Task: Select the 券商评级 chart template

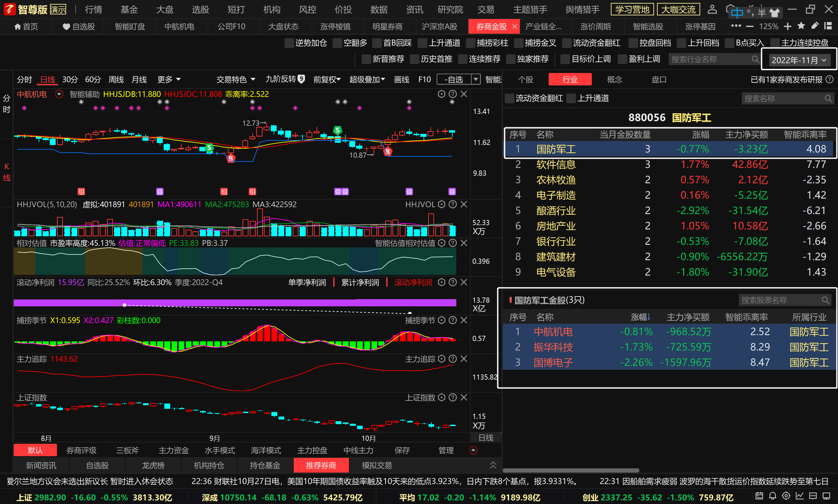Action: point(82,450)
